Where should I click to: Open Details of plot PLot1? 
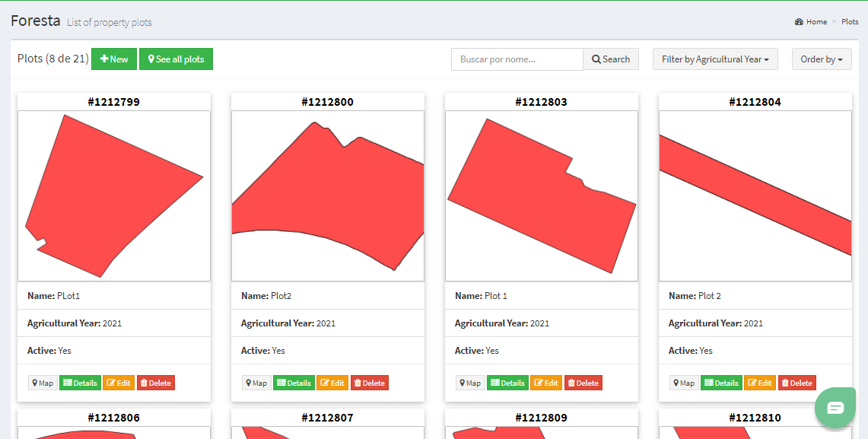(x=81, y=383)
